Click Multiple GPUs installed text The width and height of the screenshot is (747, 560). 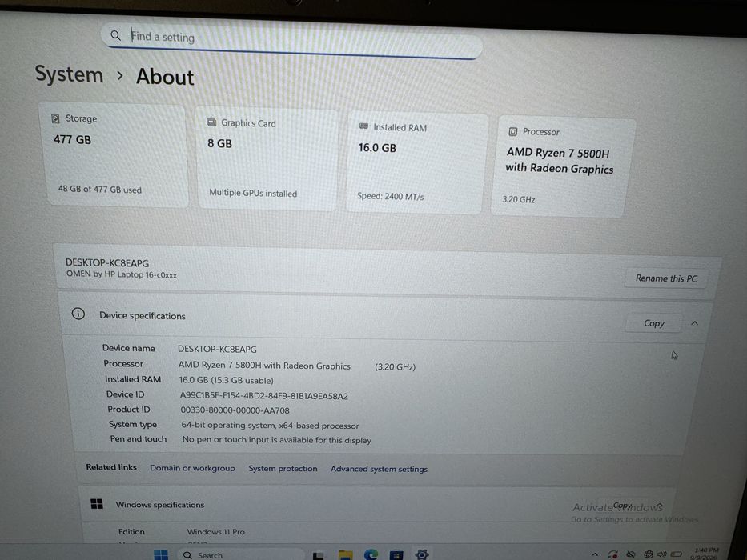[253, 193]
